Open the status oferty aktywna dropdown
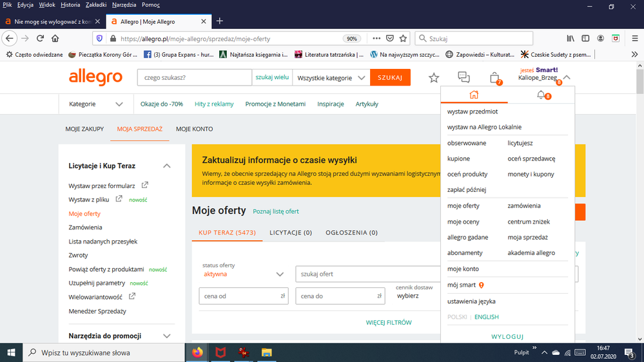 coord(243,274)
